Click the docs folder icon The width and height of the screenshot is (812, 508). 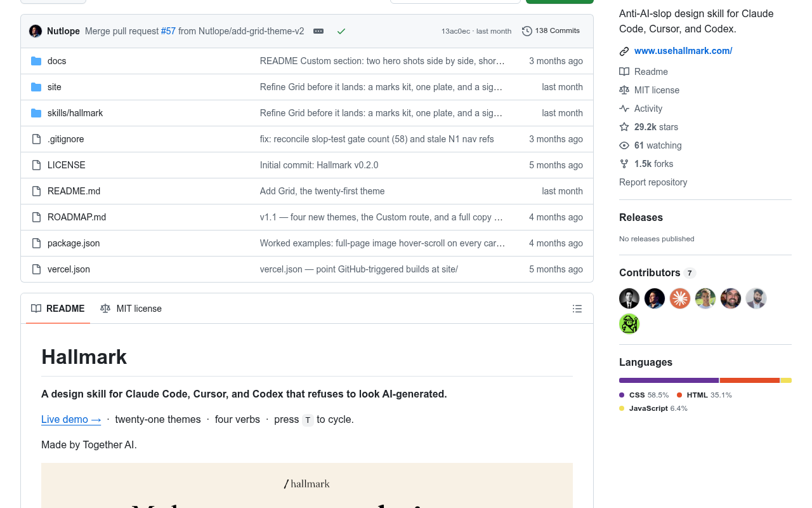36,61
